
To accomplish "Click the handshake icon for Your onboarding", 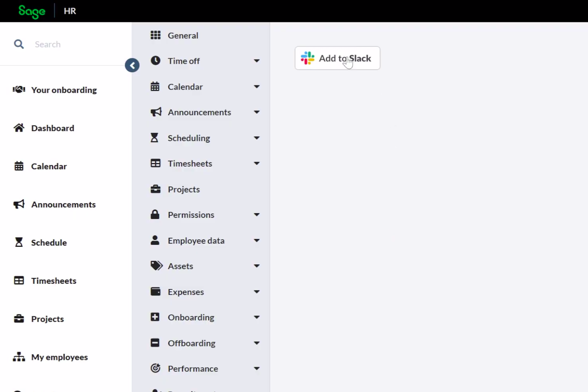I will click(19, 90).
